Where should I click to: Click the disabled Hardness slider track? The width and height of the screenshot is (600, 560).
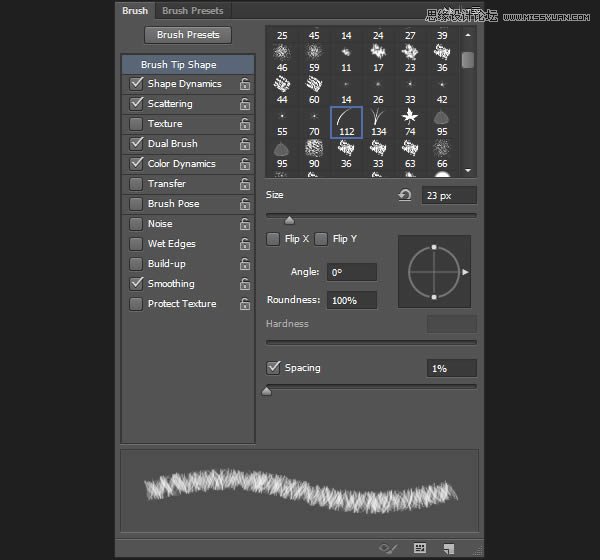tap(371, 342)
